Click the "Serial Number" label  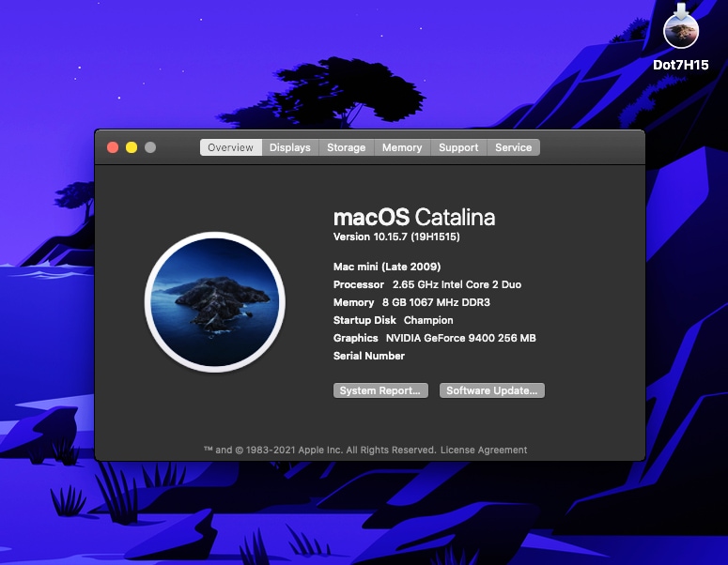point(369,356)
